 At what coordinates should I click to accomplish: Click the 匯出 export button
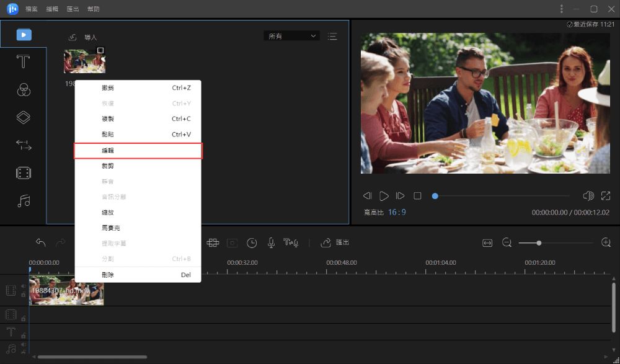(x=335, y=242)
